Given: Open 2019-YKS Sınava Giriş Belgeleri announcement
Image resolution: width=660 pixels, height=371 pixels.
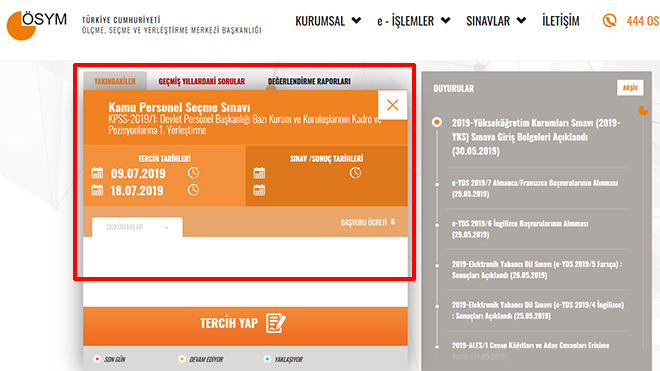Looking at the screenshot, I should click(x=536, y=137).
